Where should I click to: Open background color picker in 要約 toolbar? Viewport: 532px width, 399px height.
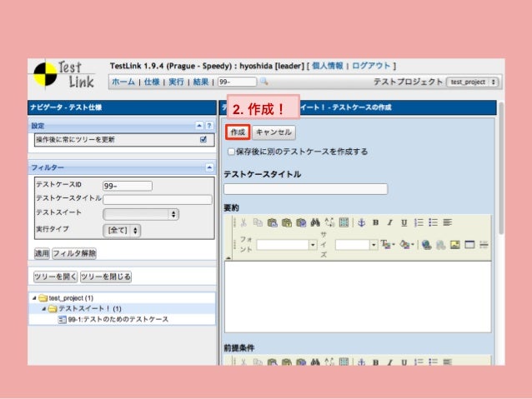(407, 244)
